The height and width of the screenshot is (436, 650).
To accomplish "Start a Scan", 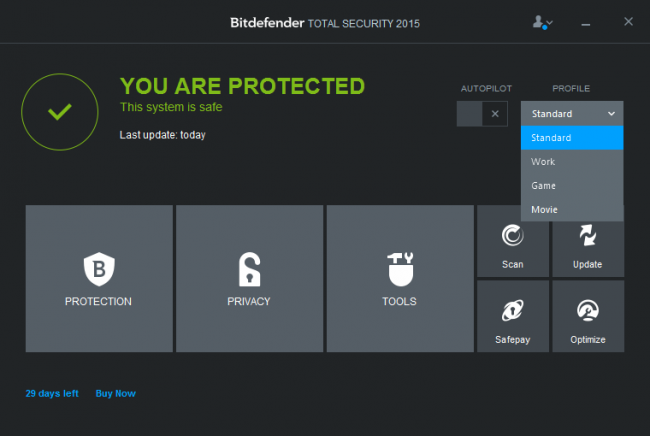I will coord(512,242).
